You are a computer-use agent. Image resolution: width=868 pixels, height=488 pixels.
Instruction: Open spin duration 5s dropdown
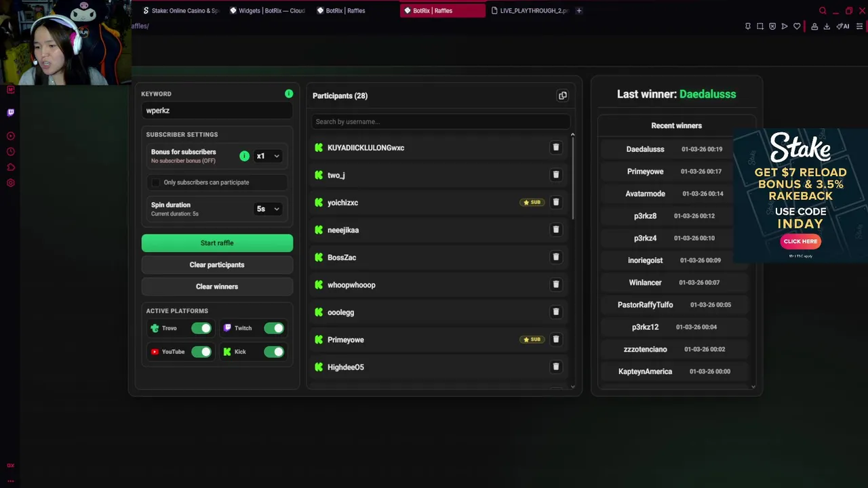pos(267,209)
